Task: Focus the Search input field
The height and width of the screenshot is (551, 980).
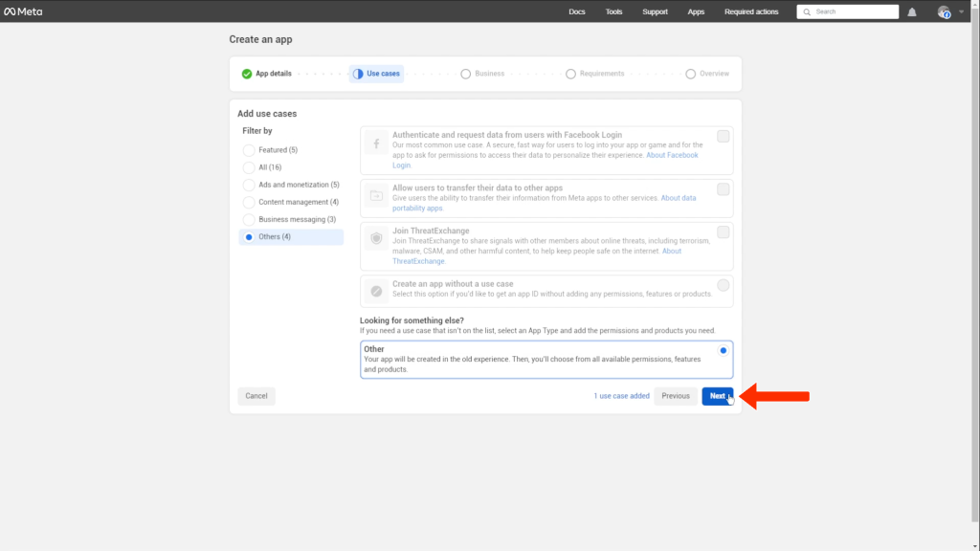Action: coord(848,11)
